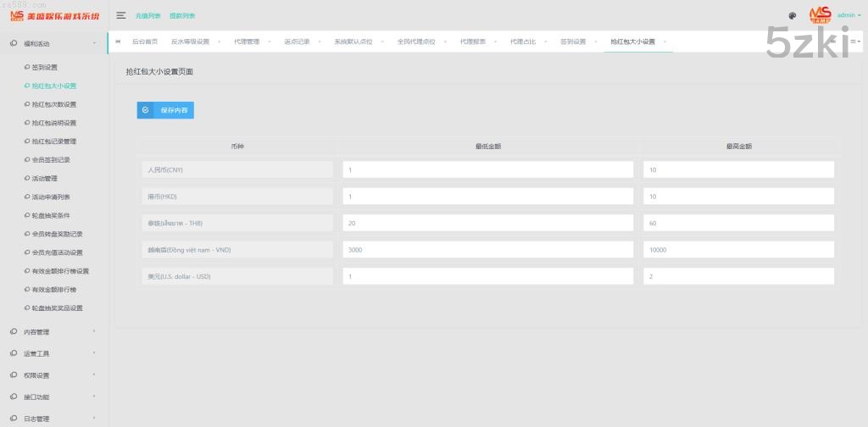Switch to the 代理报表 tab
868x427 pixels.
473,42
